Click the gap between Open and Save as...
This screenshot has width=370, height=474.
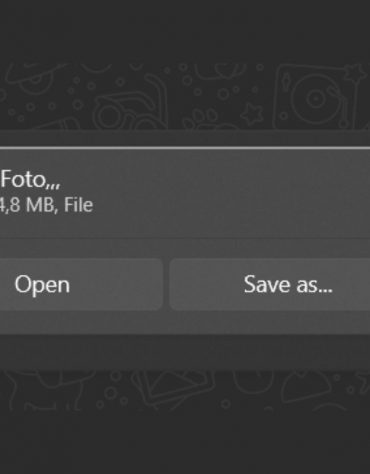click(x=166, y=284)
